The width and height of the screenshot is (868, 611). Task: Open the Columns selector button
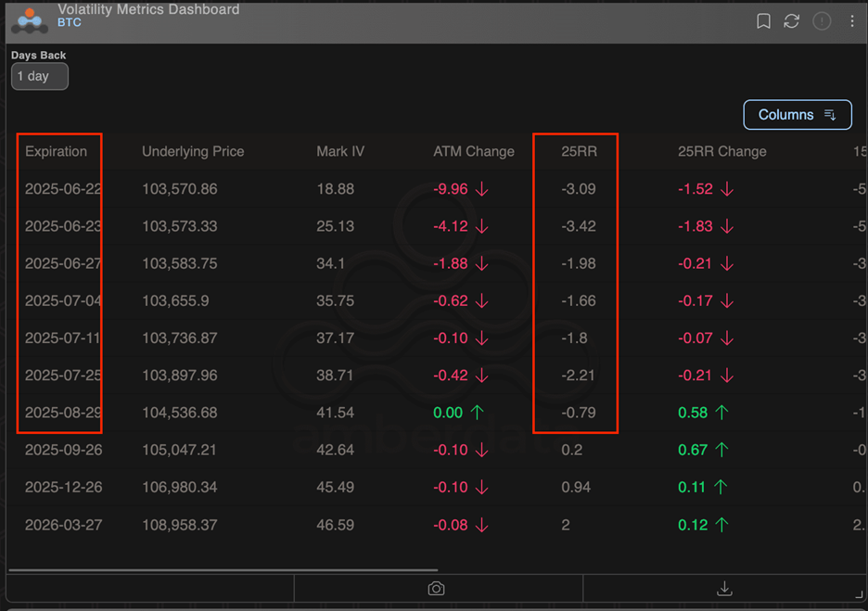pyautogui.click(x=798, y=115)
